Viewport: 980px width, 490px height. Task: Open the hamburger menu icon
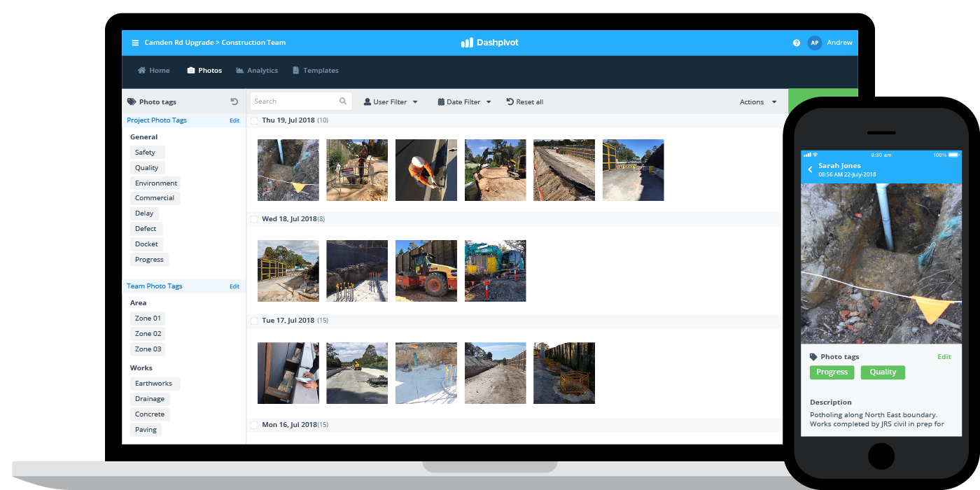[136, 43]
